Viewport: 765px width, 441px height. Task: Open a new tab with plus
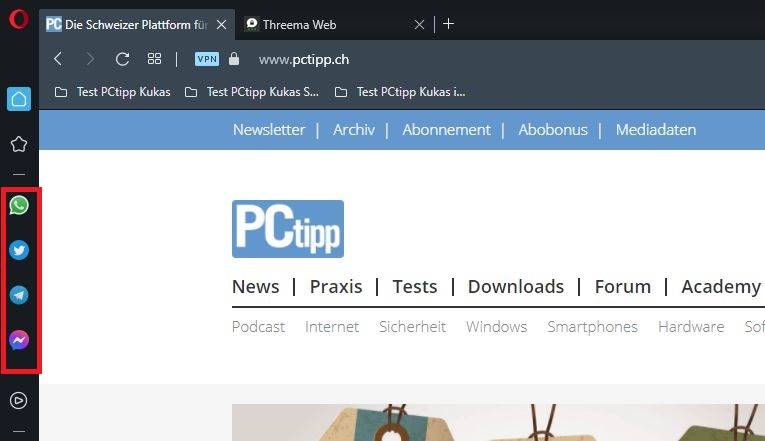[448, 23]
